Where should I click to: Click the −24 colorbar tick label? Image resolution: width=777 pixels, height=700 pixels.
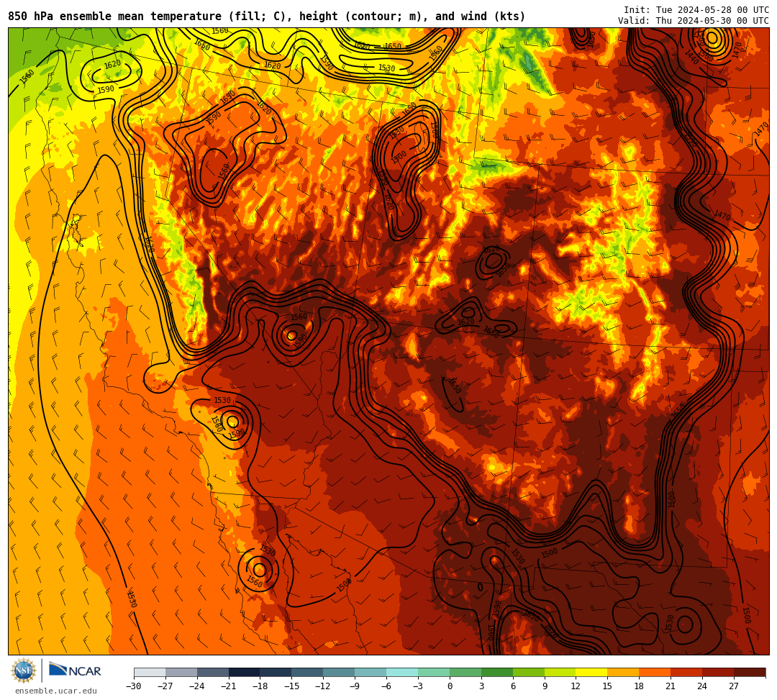pyautogui.click(x=196, y=686)
